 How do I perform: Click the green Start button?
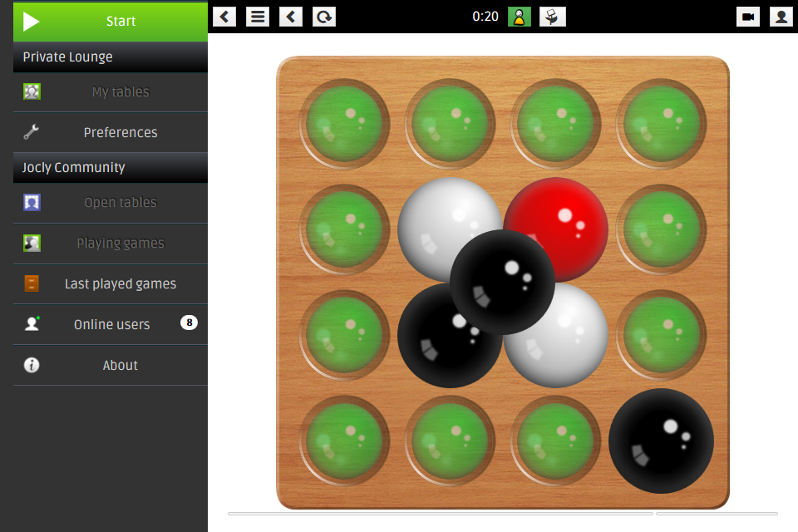111,22
